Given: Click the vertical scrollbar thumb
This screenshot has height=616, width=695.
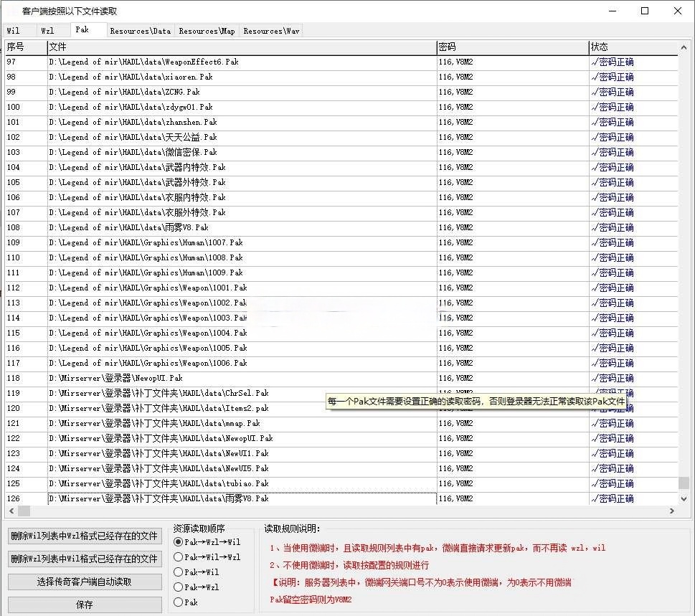Looking at the screenshot, I should tap(684, 483).
